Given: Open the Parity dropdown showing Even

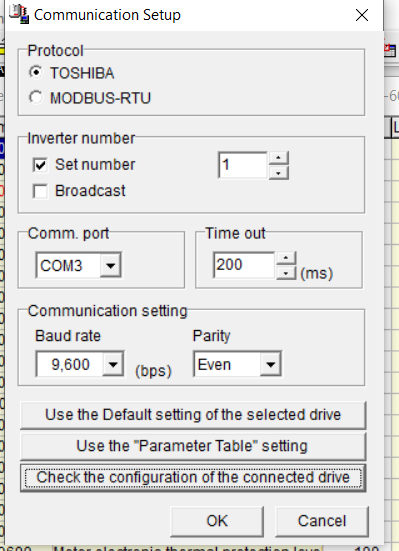Looking at the screenshot, I should point(270,364).
